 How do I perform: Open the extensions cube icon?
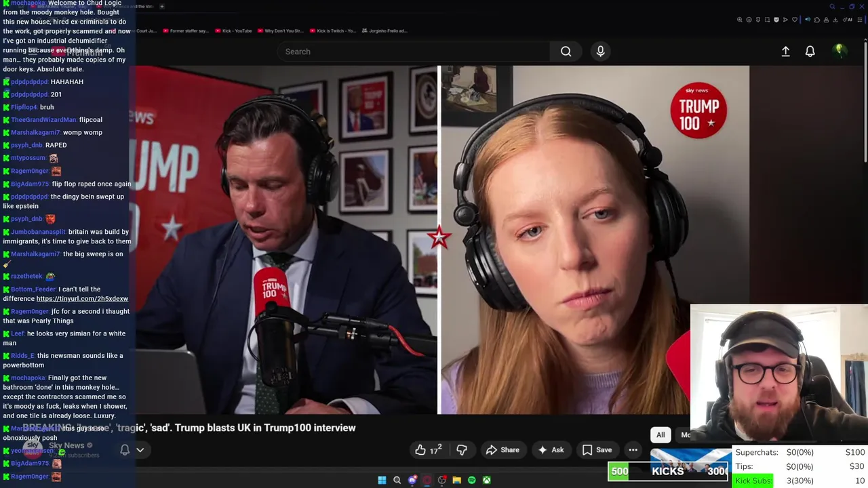(817, 20)
